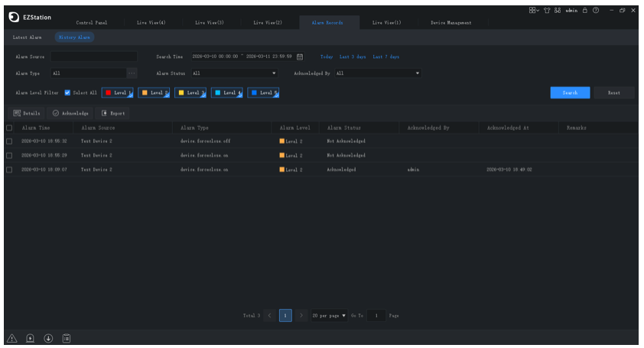
Task: Click the ellipsis button next to Alarm Type
Action: 132,73
